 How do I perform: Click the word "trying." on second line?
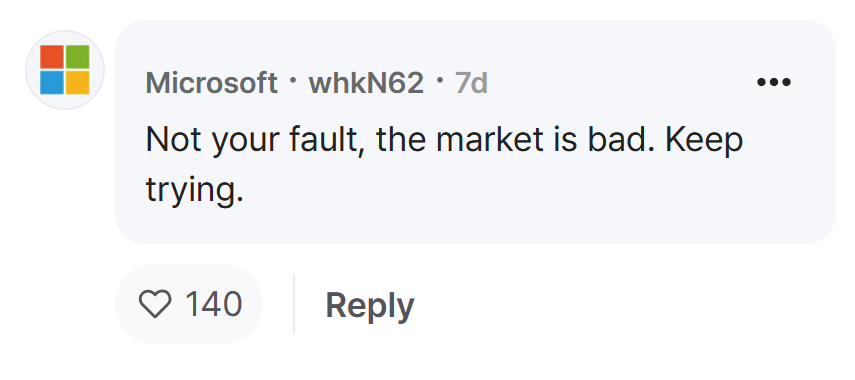click(x=194, y=191)
